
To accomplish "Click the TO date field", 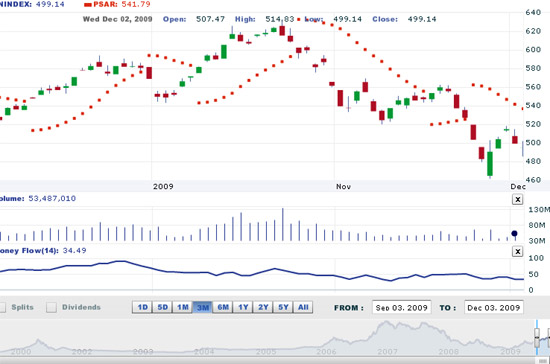I will [x=494, y=308].
